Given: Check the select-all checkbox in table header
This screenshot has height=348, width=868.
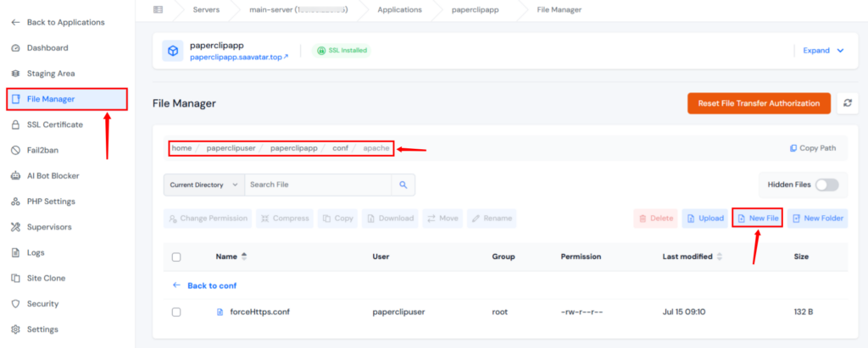Looking at the screenshot, I should tap(176, 257).
